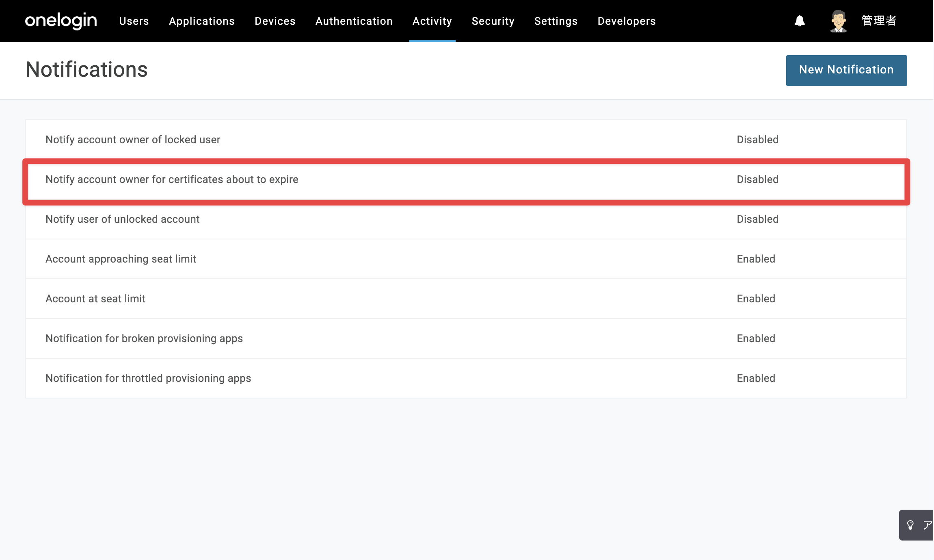The height and width of the screenshot is (560, 934).
Task: Open throttled provisioning apps notification
Action: point(466,378)
